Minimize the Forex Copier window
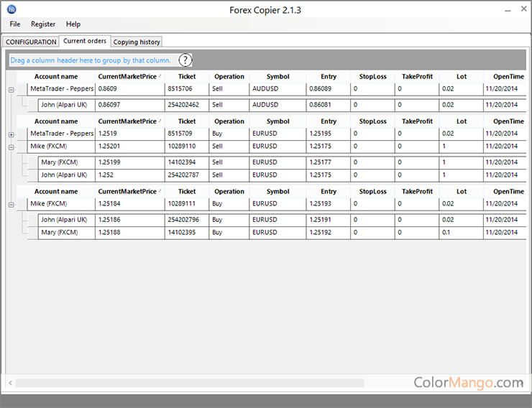532x408 pixels. [x=508, y=10]
